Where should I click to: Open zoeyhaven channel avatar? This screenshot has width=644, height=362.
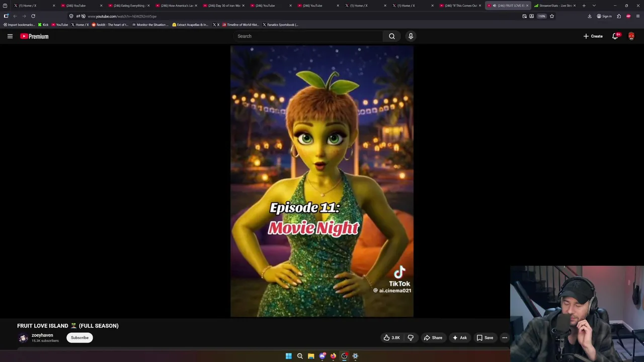coord(23,338)
